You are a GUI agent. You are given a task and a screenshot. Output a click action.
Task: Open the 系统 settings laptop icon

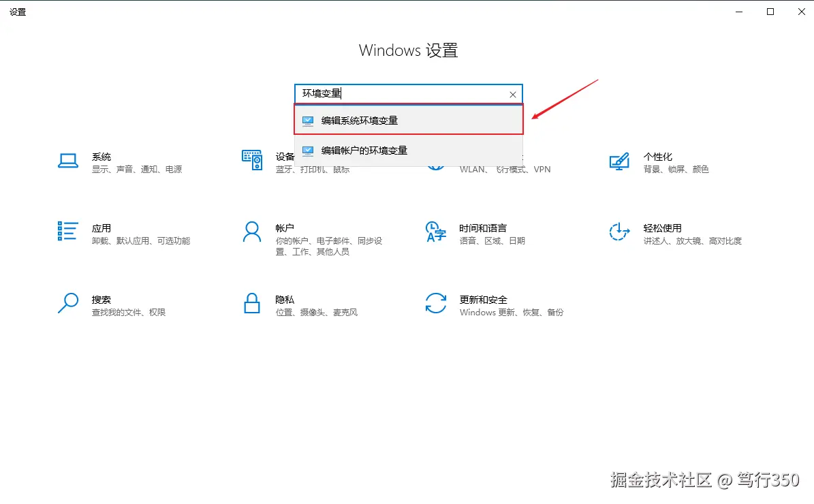(x=68, y=161)
